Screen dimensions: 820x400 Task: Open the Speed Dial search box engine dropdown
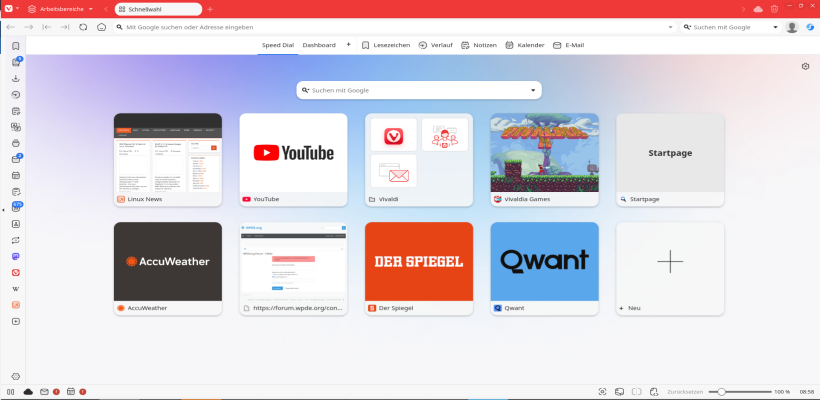[533, 90]
